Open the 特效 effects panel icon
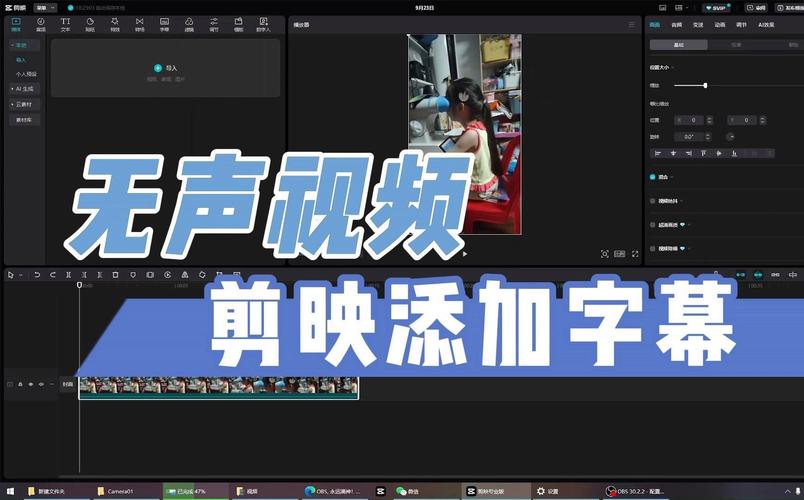 [x=115, y=24]
